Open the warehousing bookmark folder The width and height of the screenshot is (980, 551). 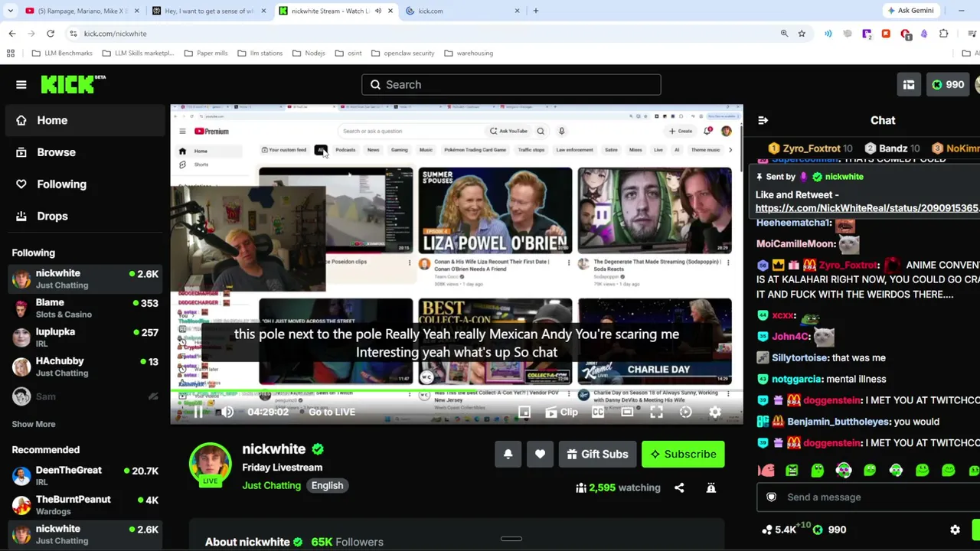click(x=469, y=54)
